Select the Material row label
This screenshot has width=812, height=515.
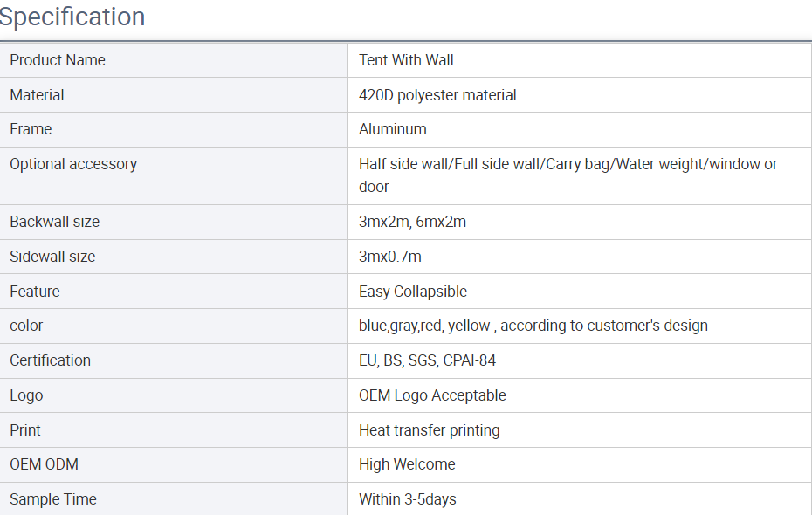click(x=37, y=95)
